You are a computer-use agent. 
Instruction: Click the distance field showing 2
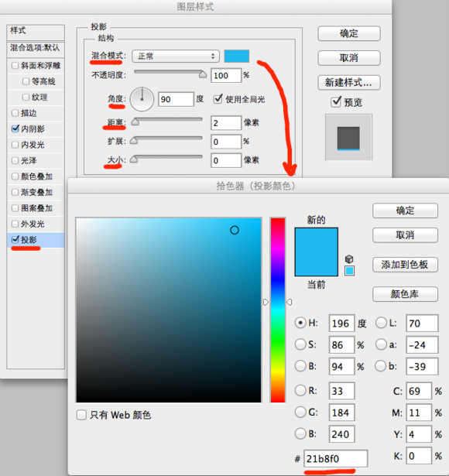pyautogui.click(x=226, y=123)
